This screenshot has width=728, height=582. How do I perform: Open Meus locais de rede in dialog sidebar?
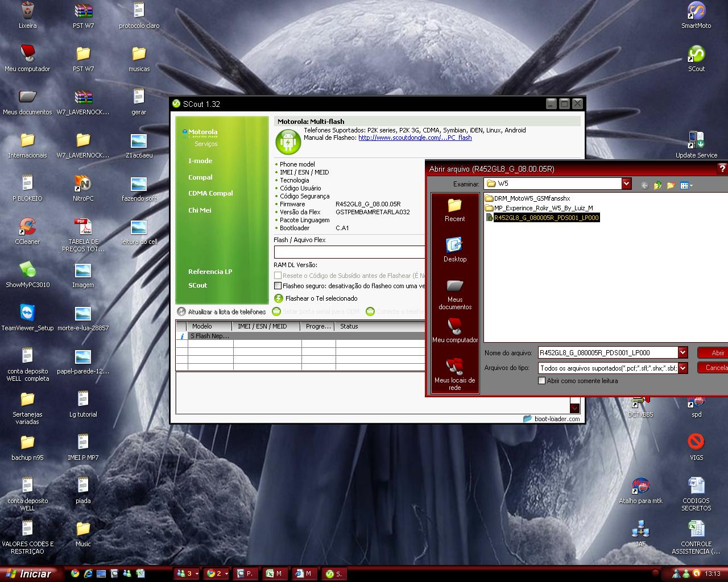click(x=455, y=375)
